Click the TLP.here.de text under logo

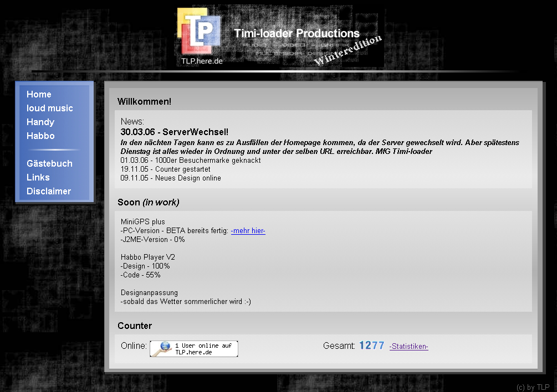tap(202, 61)
